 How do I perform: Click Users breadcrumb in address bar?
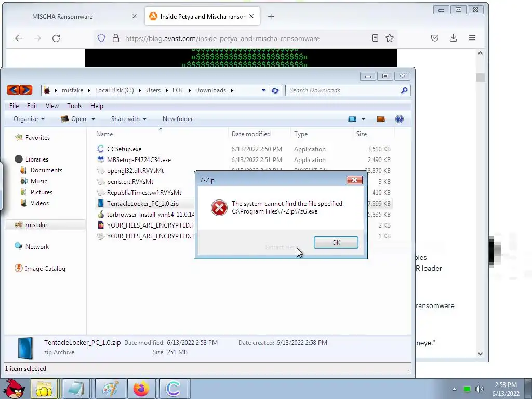point(153,90)
